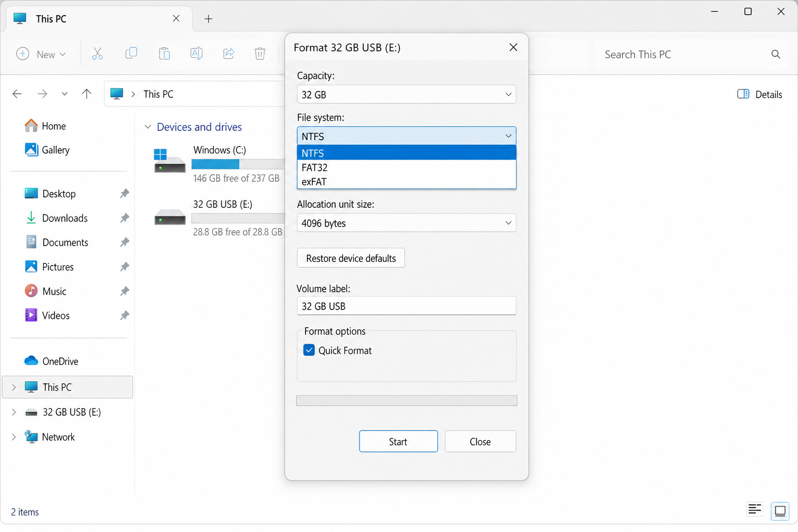Click the Delete trash can icon

pyautogui.click(x=260, y=54)
